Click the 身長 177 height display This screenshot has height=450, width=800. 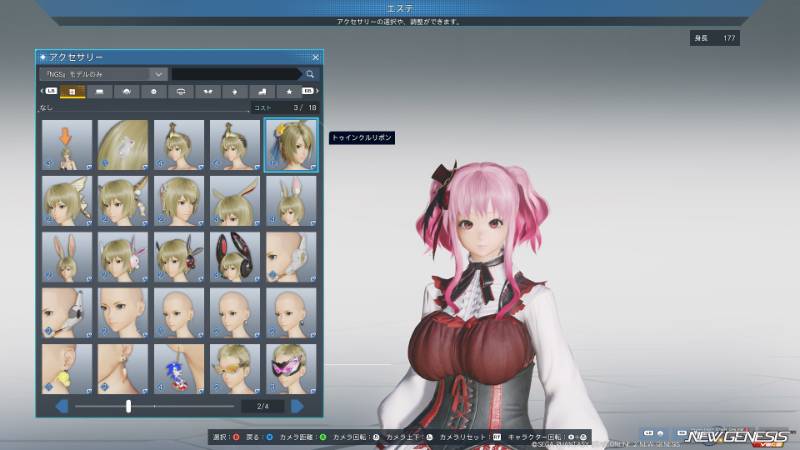[x=715, y=38]
